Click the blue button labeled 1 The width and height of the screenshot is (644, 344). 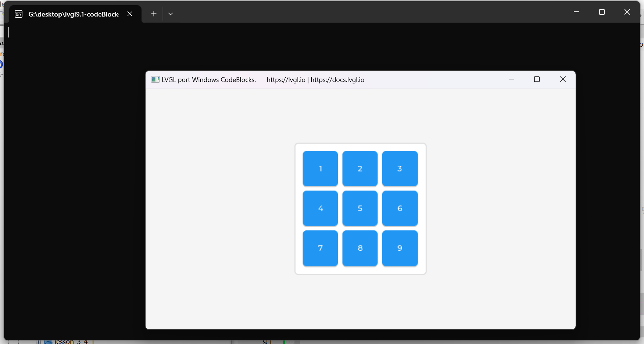point(320,169)
